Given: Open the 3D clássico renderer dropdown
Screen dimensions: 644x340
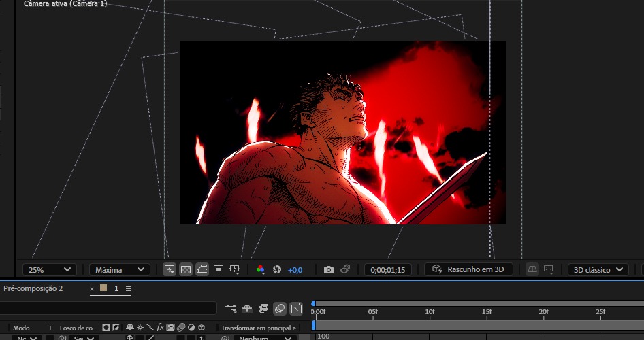Looking at the screenshot, I should coord(598,269).
